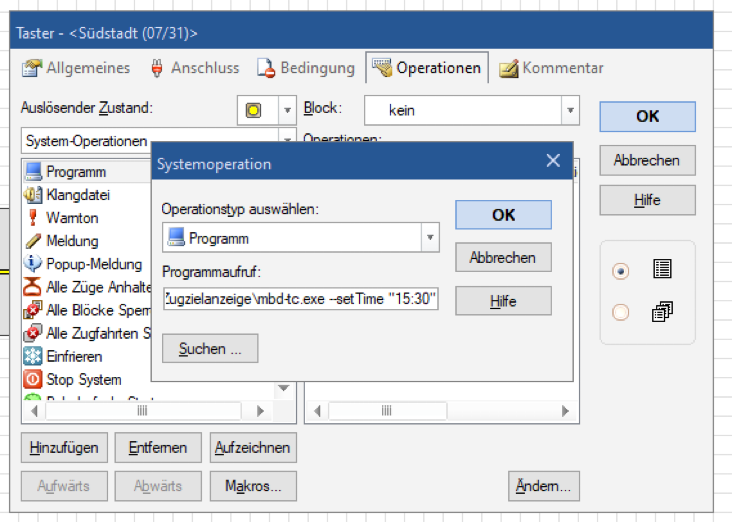Click the Programm icon in Operationstyp combo

[x=176, y=237]
